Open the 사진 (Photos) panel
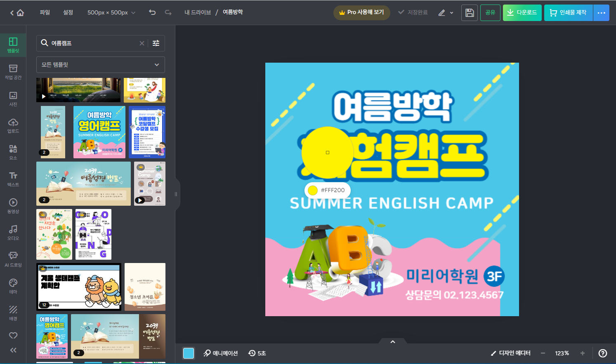 13,99
